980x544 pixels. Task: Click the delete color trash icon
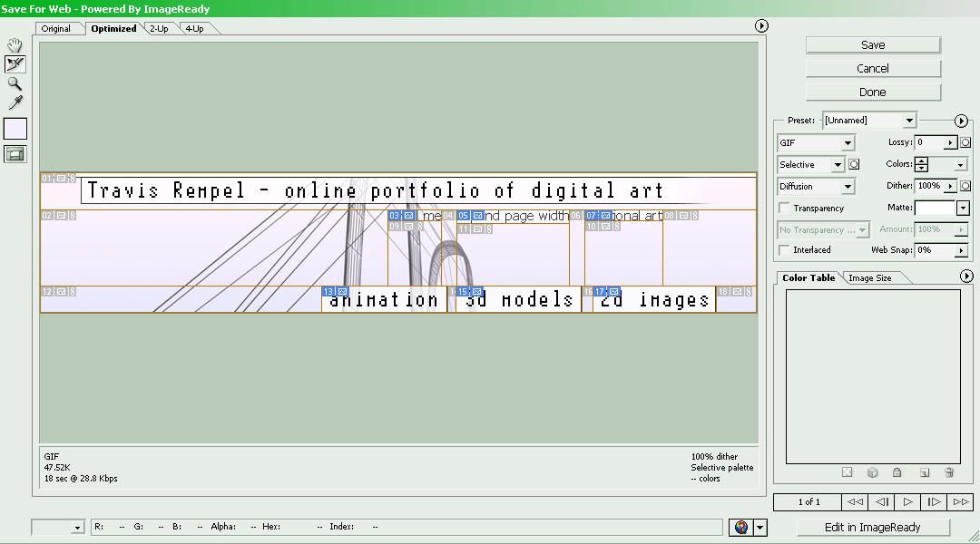click(949, 472)
